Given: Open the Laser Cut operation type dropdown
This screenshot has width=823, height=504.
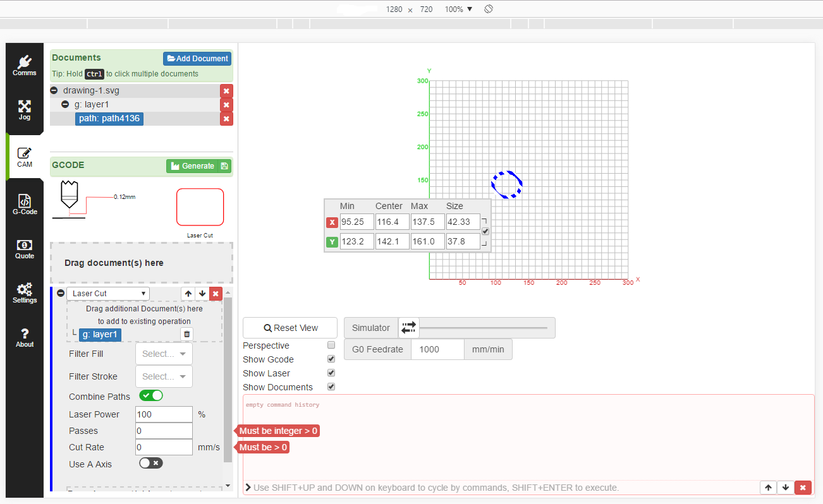Looking at the screenshot, I should pyautogui.click(x=107, y=294).
